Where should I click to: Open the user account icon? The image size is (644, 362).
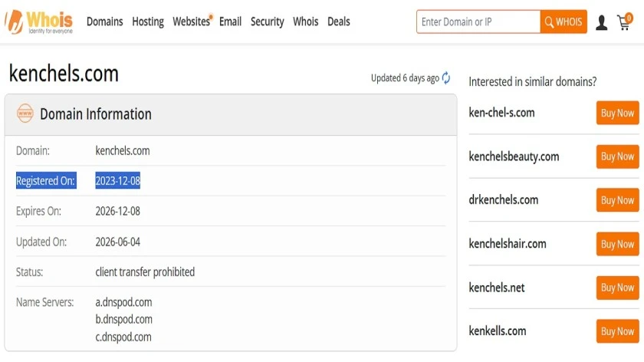(x=601, y=22)
